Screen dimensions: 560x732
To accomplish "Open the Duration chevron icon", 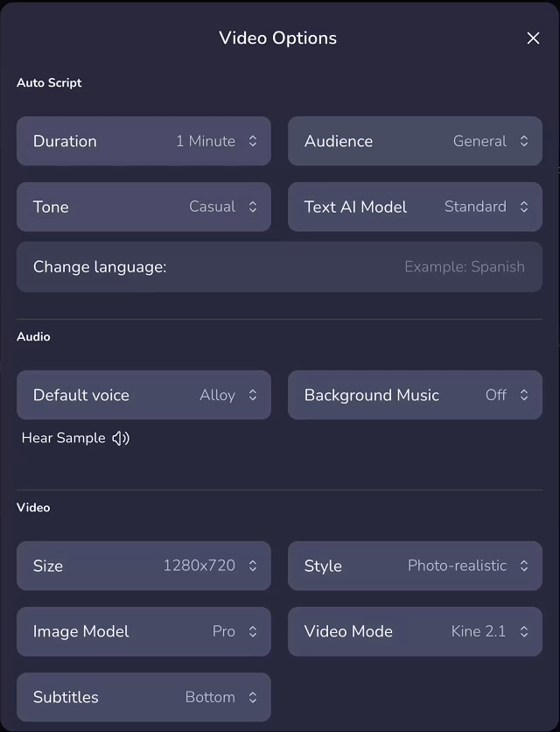I will tap(251, 141).
